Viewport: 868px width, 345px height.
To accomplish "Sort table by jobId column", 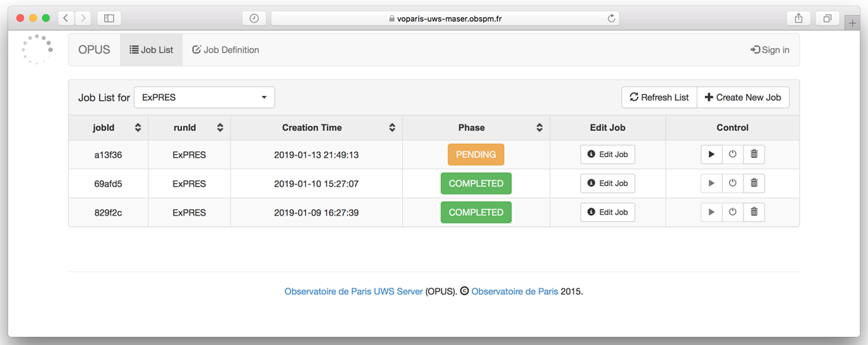I will coord(137,128).
